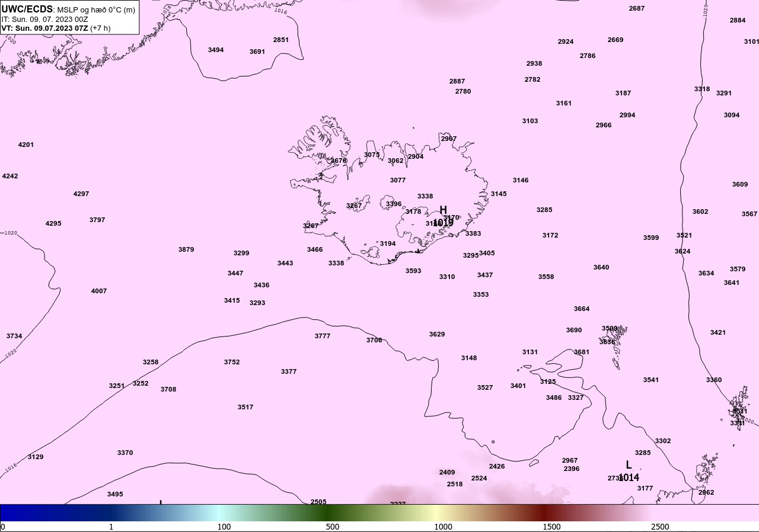Select the 'IT: Sun. 09. 07. 2023 00Z' line
This screenshot has width=759, height=532.
[45, 19]
